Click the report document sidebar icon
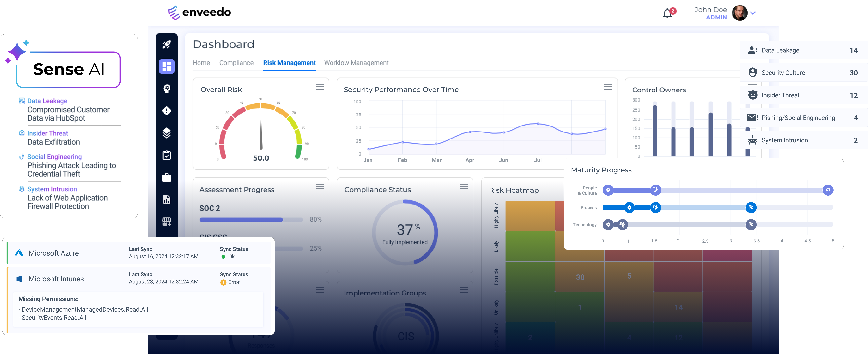Screen dimensions: 868x354 167,199
